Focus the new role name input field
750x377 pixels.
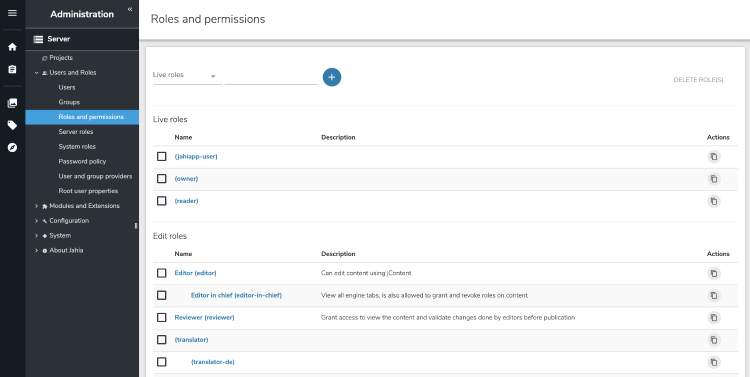tap(271, 77)
